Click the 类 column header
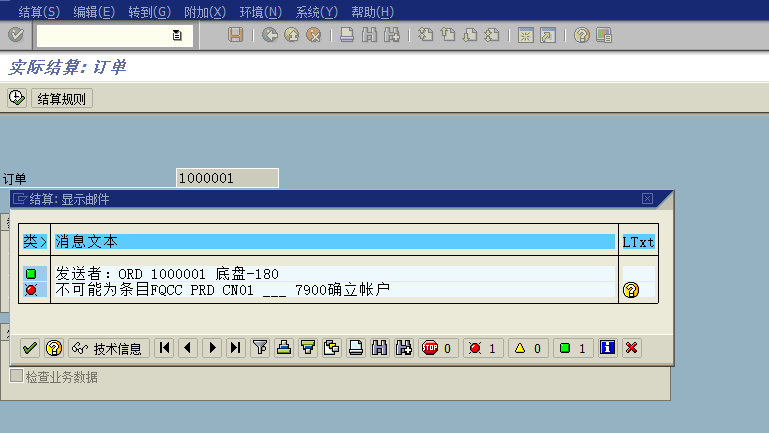The image size is (769, 433). pyautogui.click(x=34, y=241)
